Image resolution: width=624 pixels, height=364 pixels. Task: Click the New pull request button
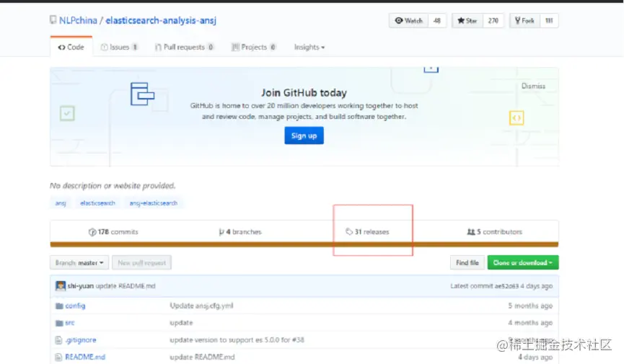coord(141,262)
